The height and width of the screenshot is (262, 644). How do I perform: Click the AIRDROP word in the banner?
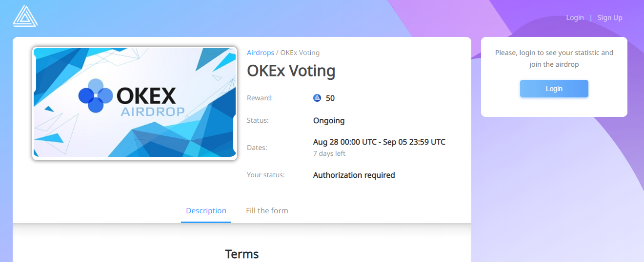[x=152, y=112]
